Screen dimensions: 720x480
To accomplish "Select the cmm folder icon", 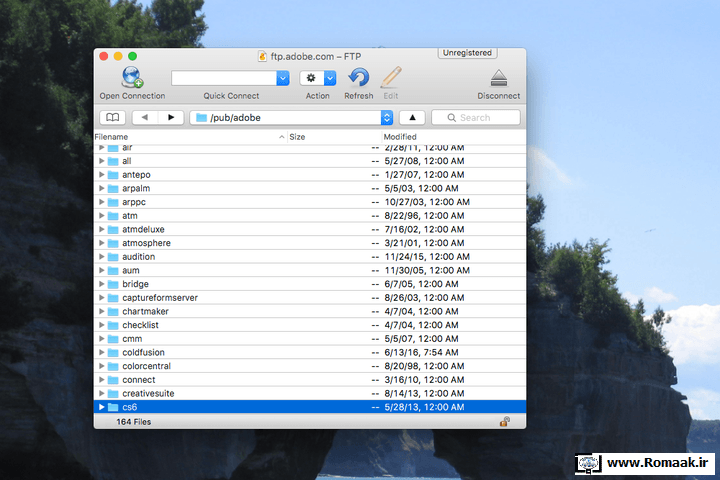I will point(113,339).
